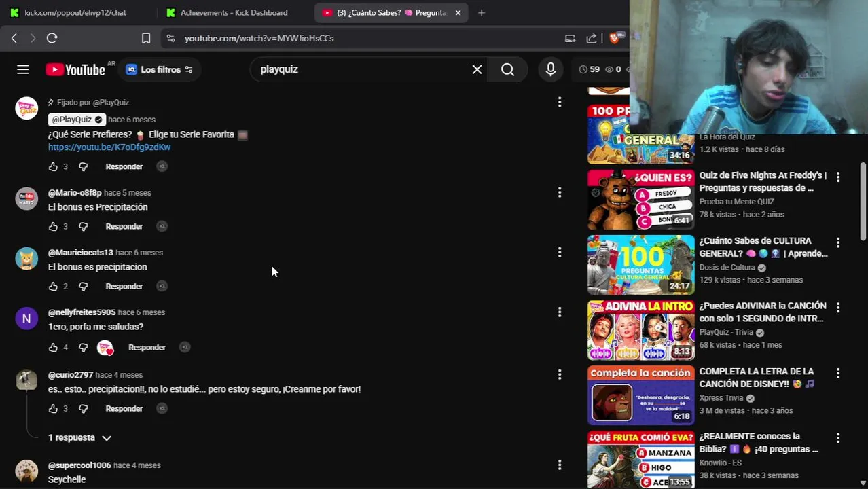Viewport: 868px width, 489px height.
Task: Open Brave shields icon
Action: pos(614,38)
